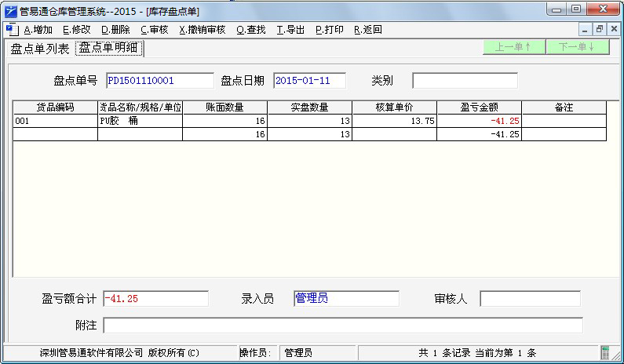Restore the inner document window
Screen dimensions: 624x364
click(x=599, y=30)
